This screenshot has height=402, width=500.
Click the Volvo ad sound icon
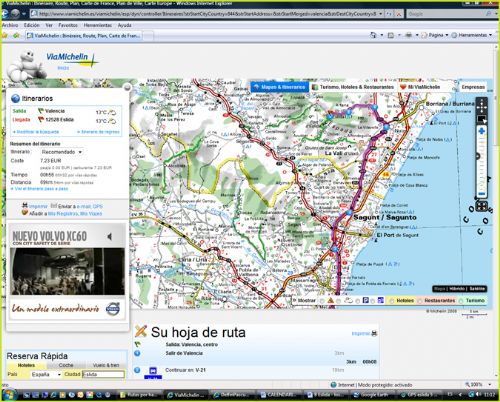click(x=109, y=237)
